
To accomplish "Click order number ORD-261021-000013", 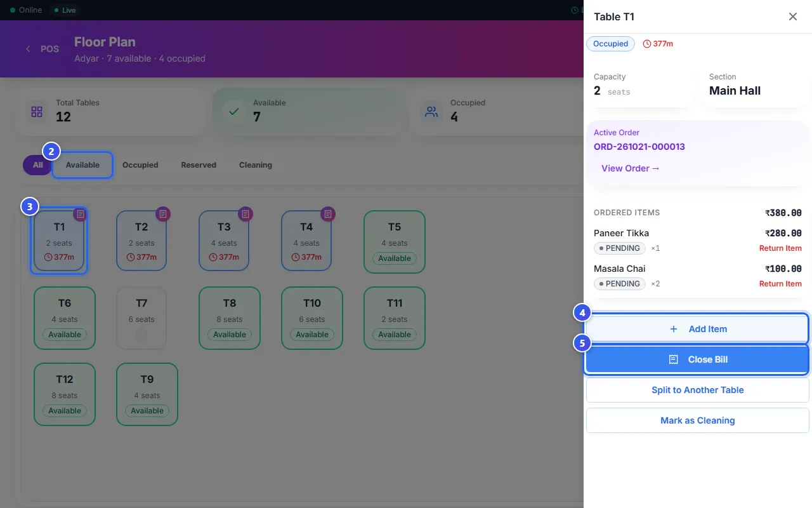I will [x=639, y=147].
